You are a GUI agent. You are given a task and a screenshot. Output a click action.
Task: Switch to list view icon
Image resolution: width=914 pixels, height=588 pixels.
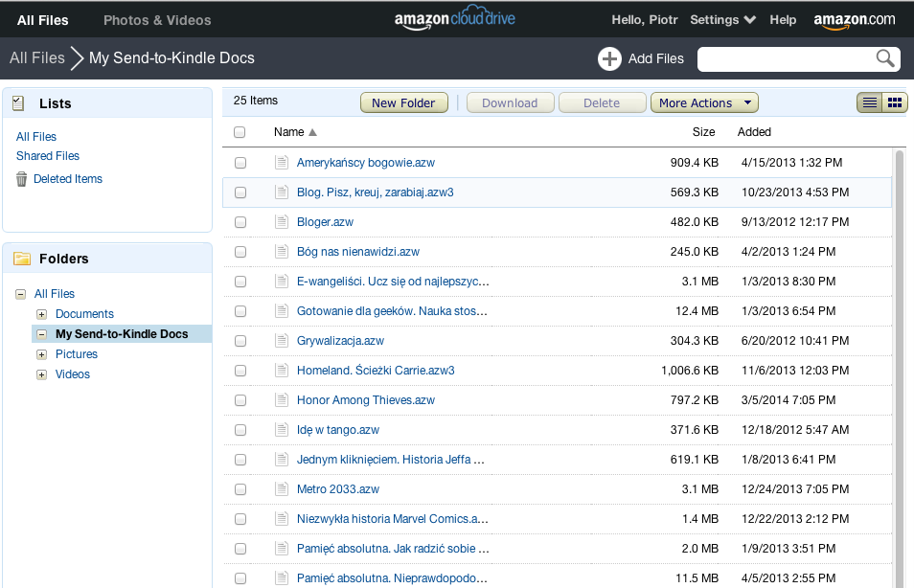tap(869, 103)
